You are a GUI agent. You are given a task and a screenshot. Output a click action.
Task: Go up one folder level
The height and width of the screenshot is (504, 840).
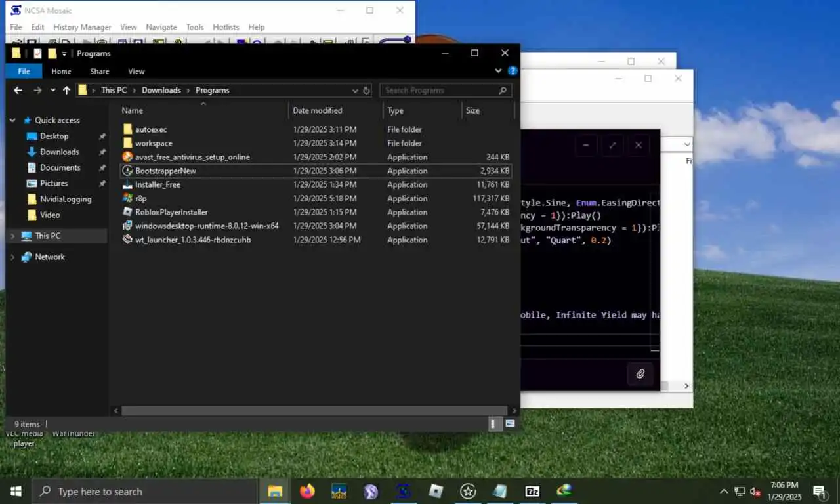click(66, 91)
